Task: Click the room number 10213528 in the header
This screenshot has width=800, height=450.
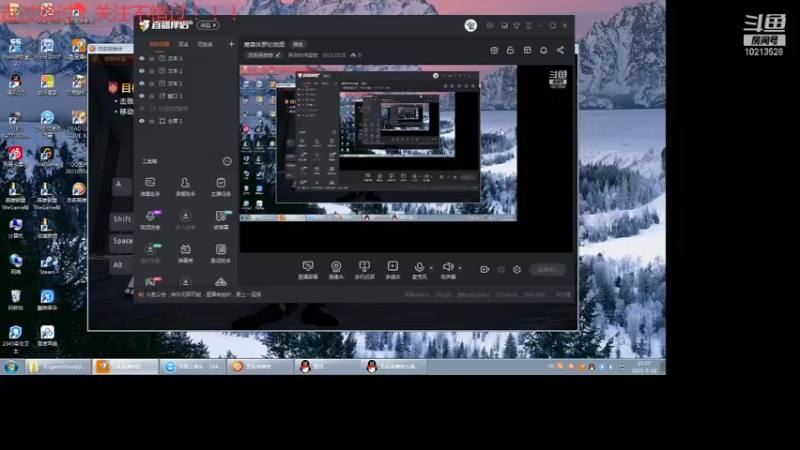Action: [334, 55]
